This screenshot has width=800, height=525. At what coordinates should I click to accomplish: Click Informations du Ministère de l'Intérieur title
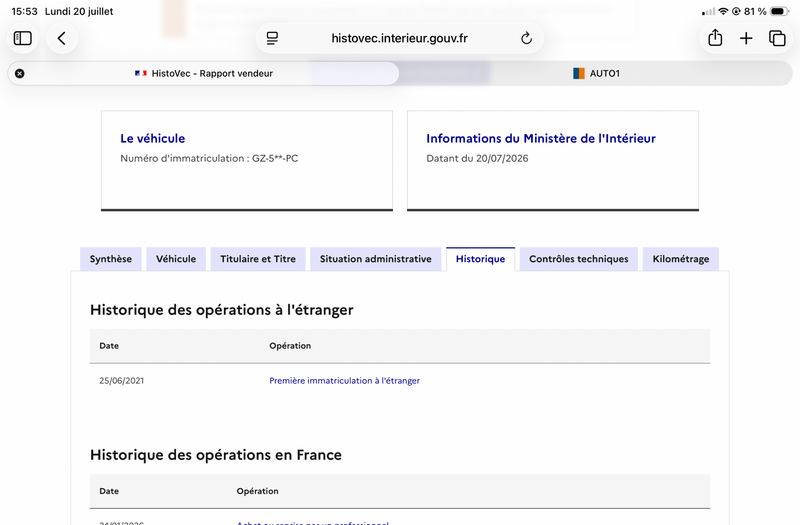coord(541,138)
